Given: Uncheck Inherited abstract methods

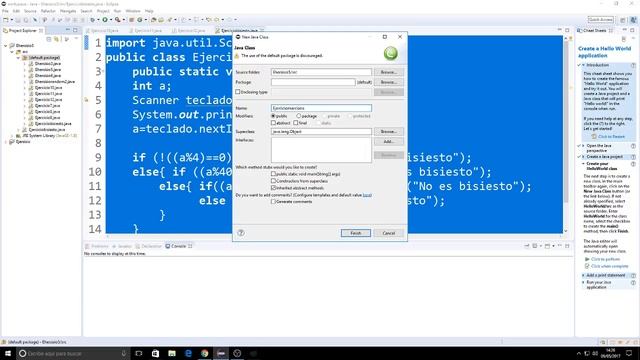Looking at the screenshot, I should click(273, 188).
